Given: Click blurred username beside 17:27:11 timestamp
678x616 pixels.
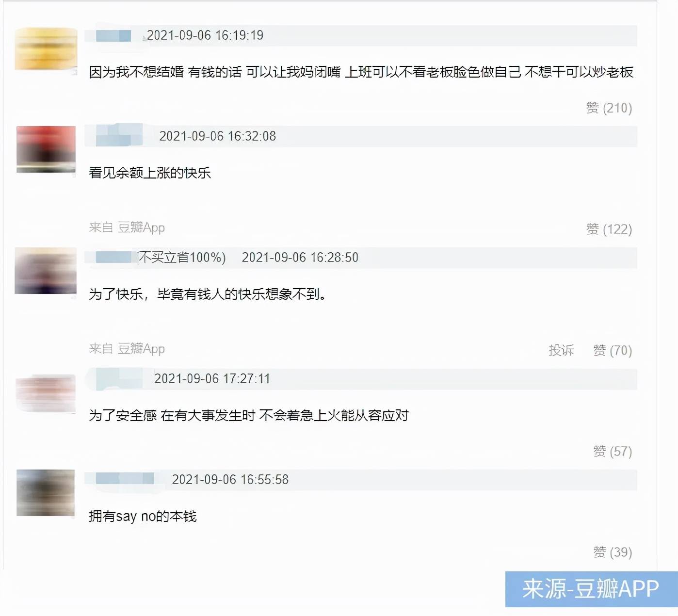Looking at the screenshot, I should click(x=119, y=378).
